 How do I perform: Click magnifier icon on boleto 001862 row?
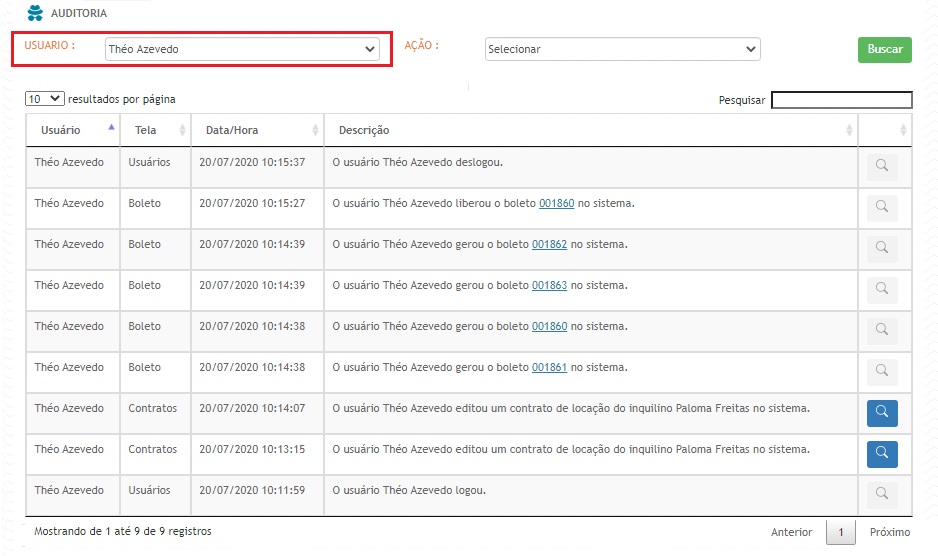click(881, 249)
